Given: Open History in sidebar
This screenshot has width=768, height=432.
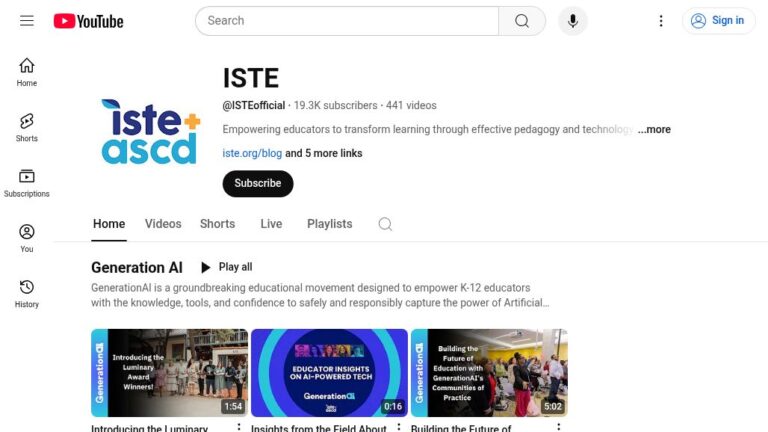Looking at the screenshot, I should [x=27, y=293].
